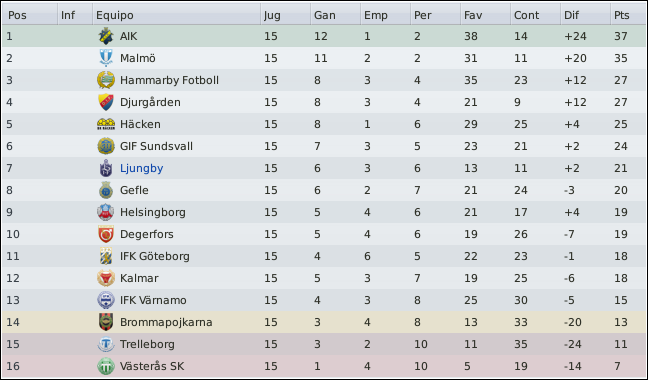The width and height of the screenshot is (648, 380).
Task: Click the AIK club crest icon
Action: point(106,36)
